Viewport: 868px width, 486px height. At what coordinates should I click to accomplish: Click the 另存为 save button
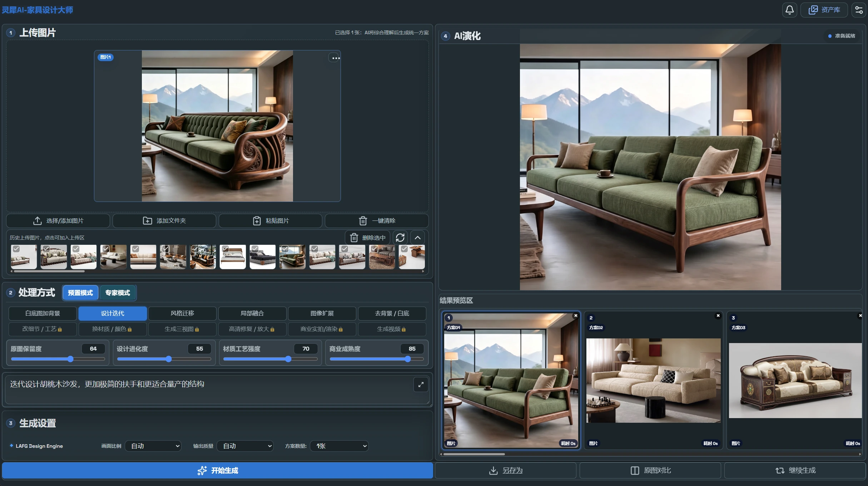click(x=506, y=471)
